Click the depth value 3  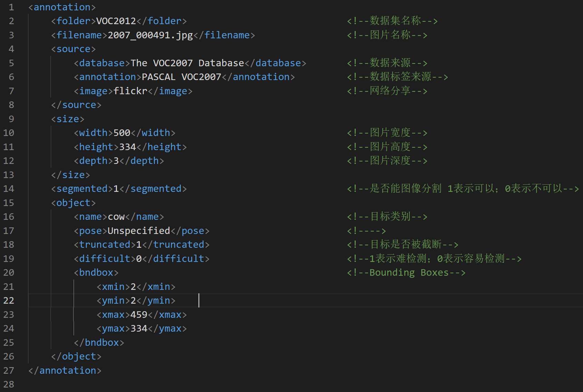coord(116,160)
